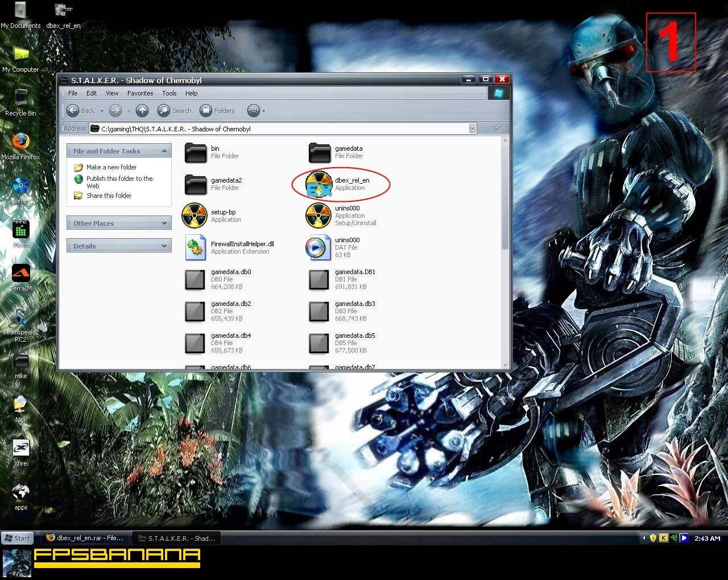Expand the Other Places panel
Screen dimensions: 728x580
tap(164, 223)
